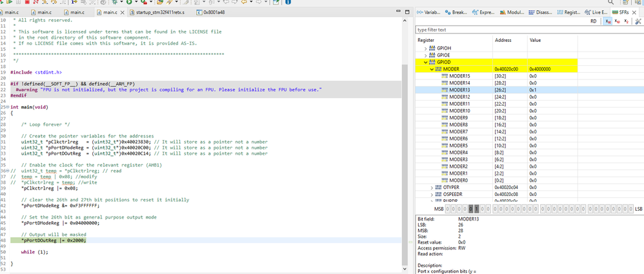Fold the main function at line 25
The image size is (644, 274).
click(7, 107)
